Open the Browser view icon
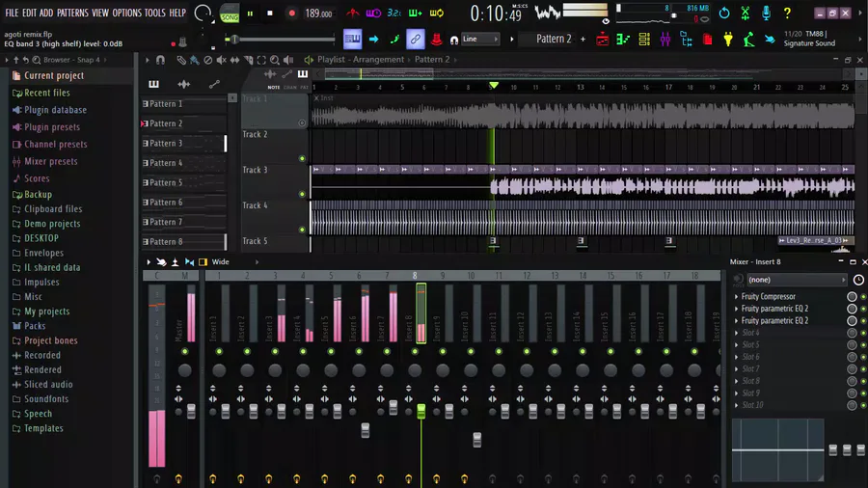The height and width of the screenshot is (488, 868). click(687, 40)
